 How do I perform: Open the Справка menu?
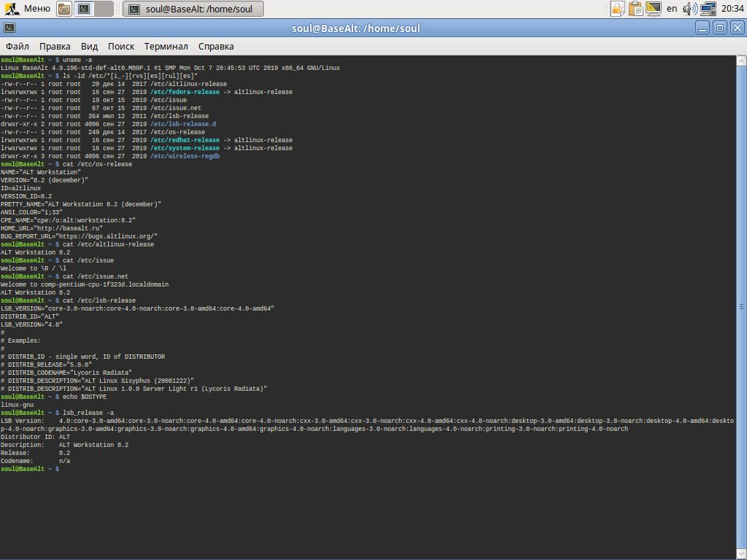pyautogui.click(x=216, y=46)
